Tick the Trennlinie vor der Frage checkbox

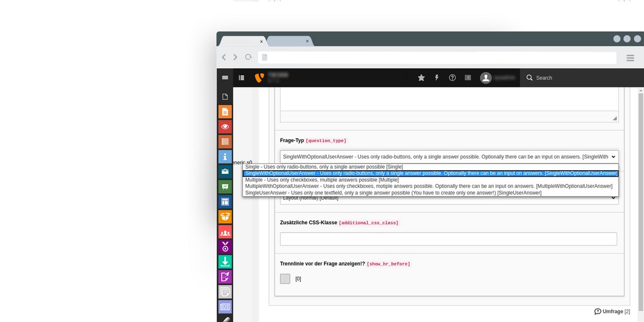point(285,279)
